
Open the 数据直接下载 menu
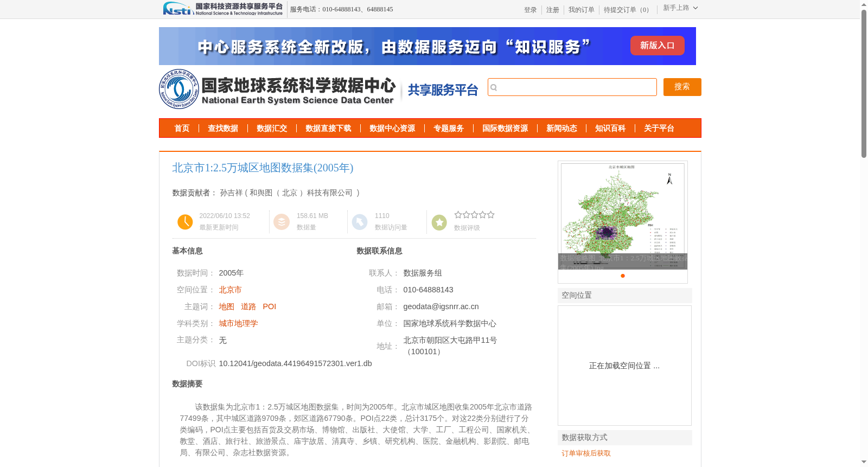(328, 129)
